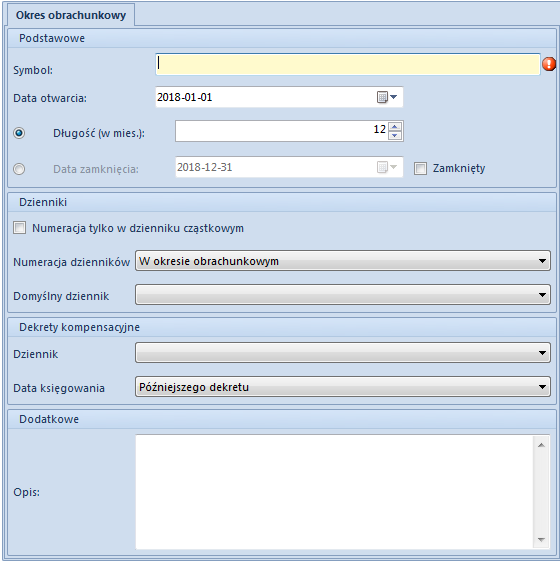
Task: Open the Domyślny dziennik dropdown
Action: pos(343,295)
